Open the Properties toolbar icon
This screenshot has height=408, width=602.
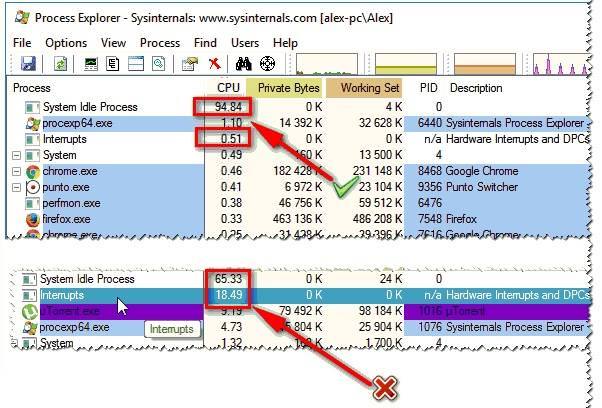coord(190,63)
